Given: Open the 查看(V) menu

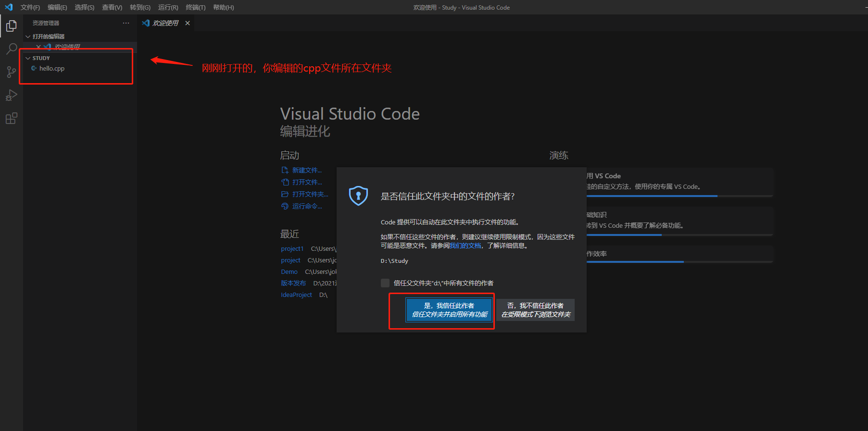Looking at the screenshot, I should [x=112, y=7].
